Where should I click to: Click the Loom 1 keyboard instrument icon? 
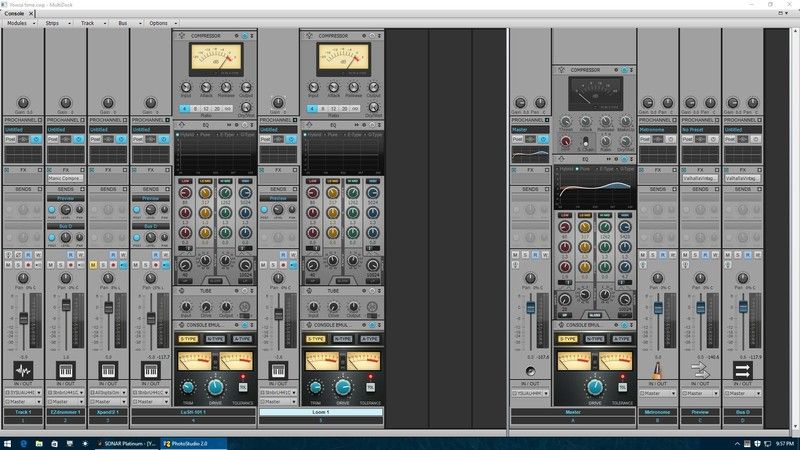tap(278, 370)
